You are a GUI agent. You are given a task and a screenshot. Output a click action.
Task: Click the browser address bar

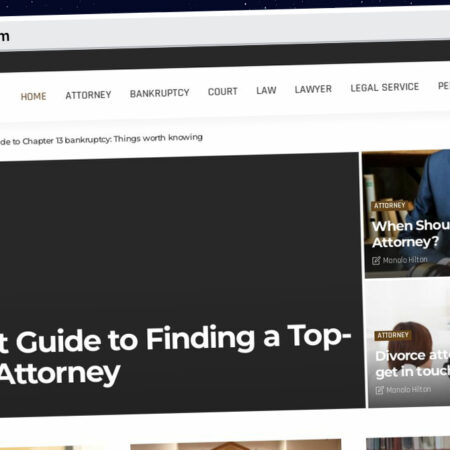pyautogui.click(x=225, y=30)
